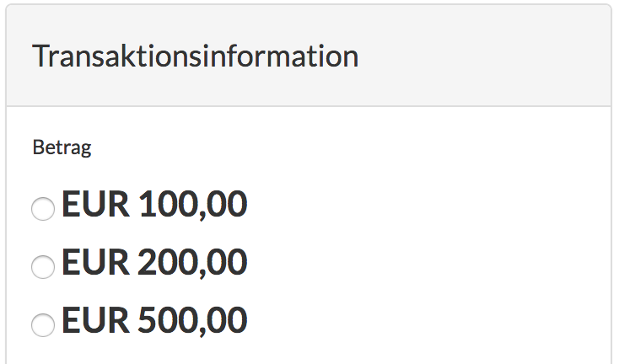Click the "200,00" numerals in second option
Screen dimensions: 619x364
coord(192,264)
